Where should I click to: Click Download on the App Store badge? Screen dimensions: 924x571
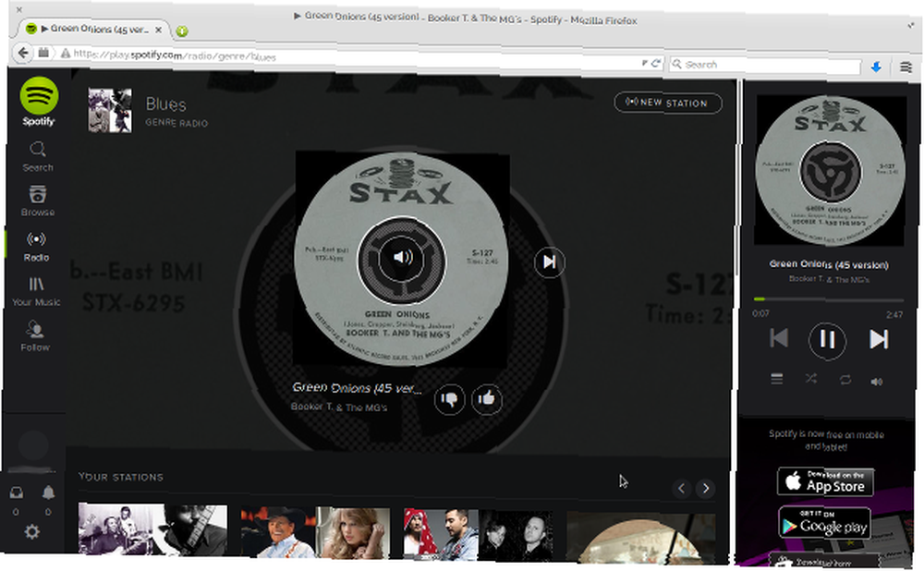pos(825,481)
